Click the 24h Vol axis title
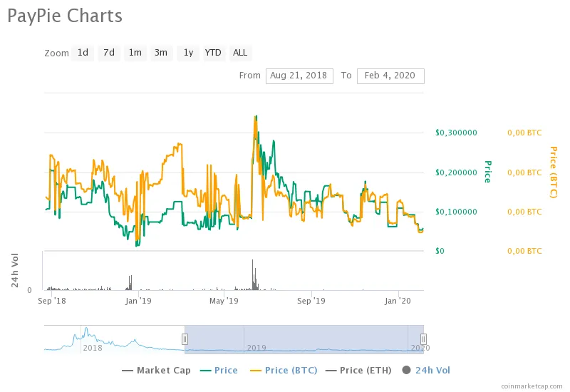 click(x=14, y=270)
